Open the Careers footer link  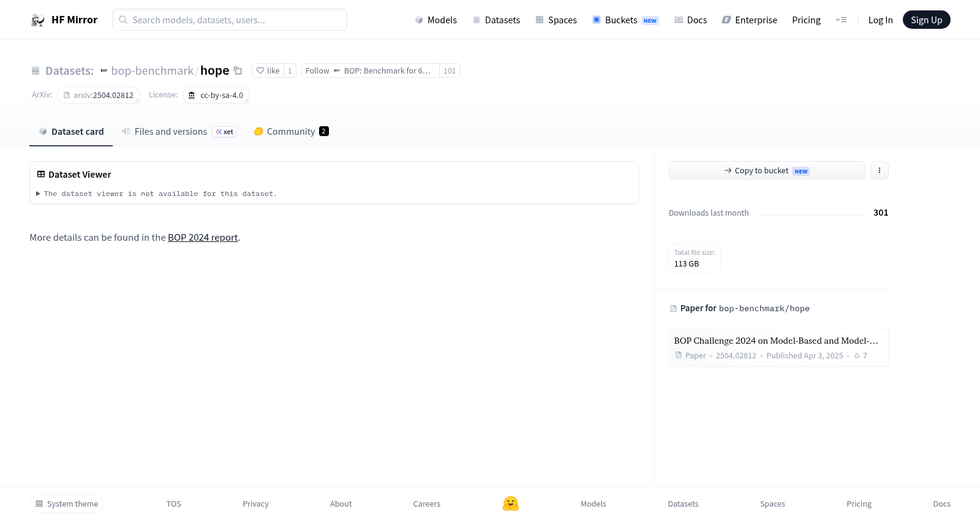(427, 504)
